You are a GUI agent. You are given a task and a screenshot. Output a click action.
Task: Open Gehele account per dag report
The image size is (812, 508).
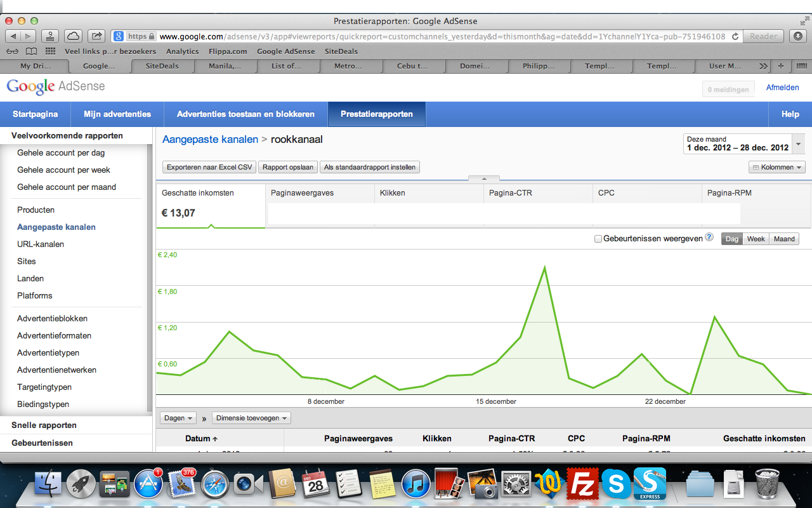point(61,152)
